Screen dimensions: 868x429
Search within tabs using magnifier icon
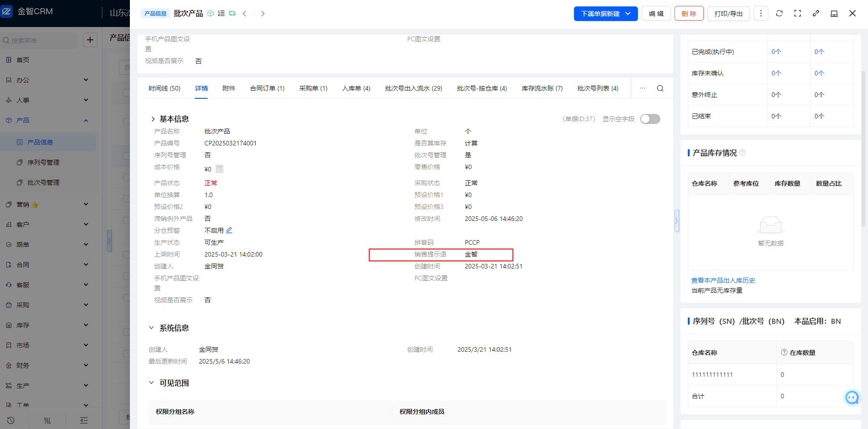click(x=660, y=88)
